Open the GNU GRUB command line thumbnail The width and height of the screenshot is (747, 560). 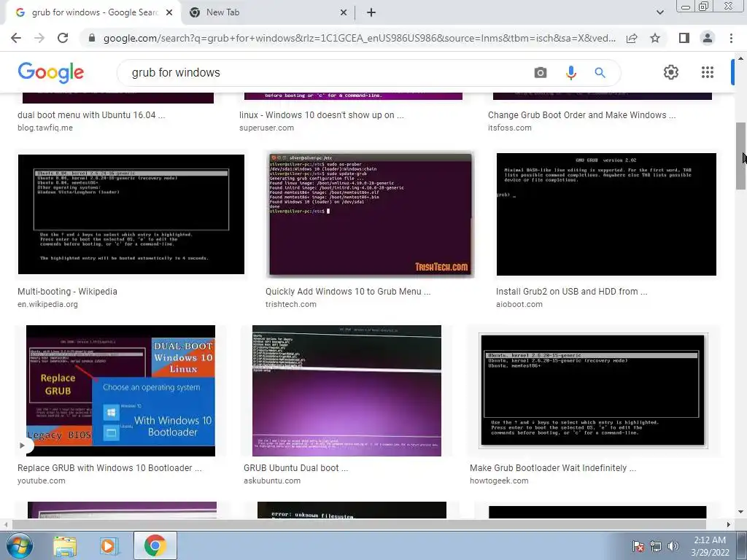click(x=606, y=214)
